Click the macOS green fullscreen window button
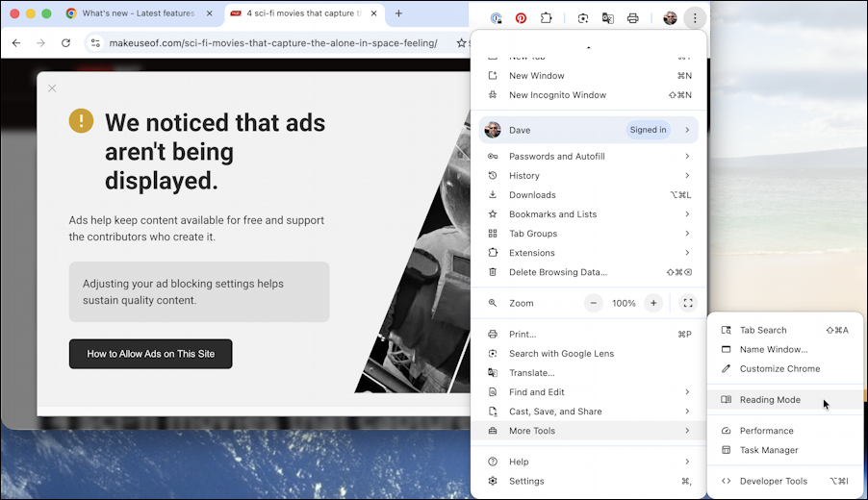 [46, 13]
